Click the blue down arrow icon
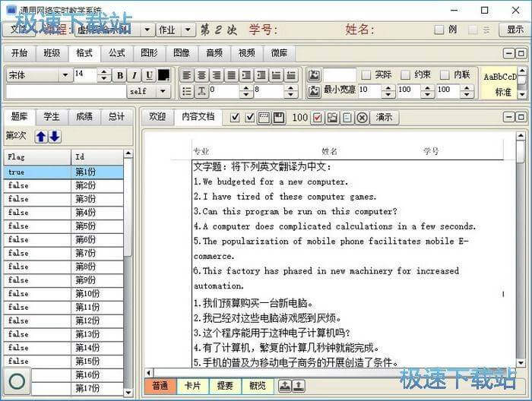 55,136
